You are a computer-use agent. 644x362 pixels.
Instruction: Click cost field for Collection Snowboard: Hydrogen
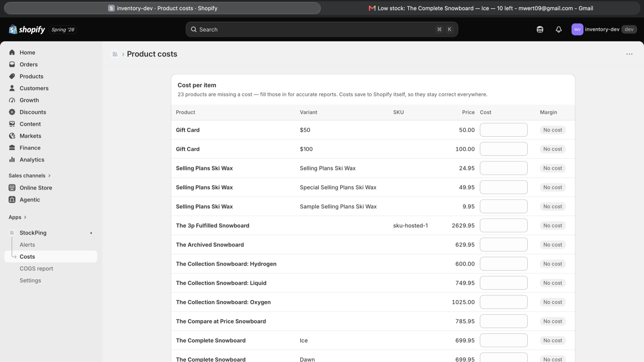click(504, 264)
